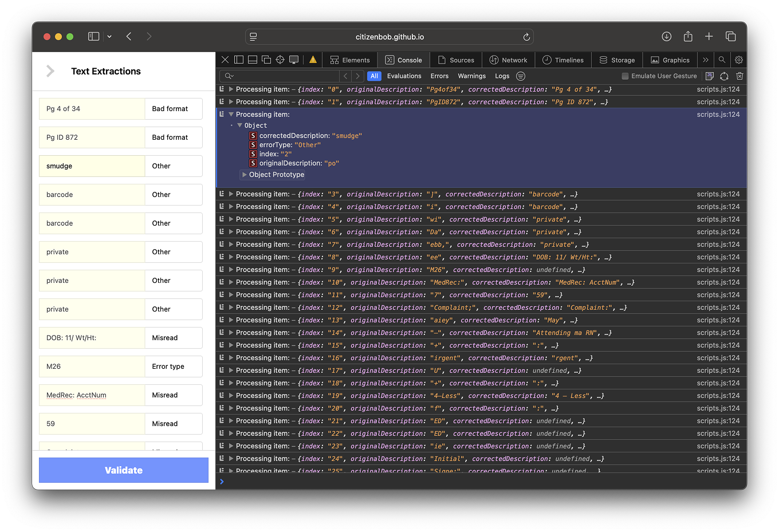
Task: Expand console entry with index "10"
Action: point(231,282)
